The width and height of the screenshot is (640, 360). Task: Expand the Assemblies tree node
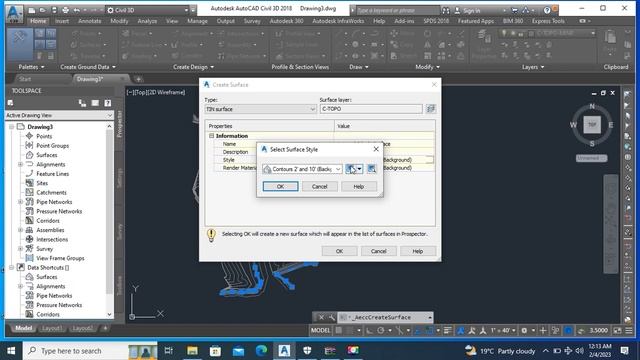pyautogui.click(x=20, y=230)
